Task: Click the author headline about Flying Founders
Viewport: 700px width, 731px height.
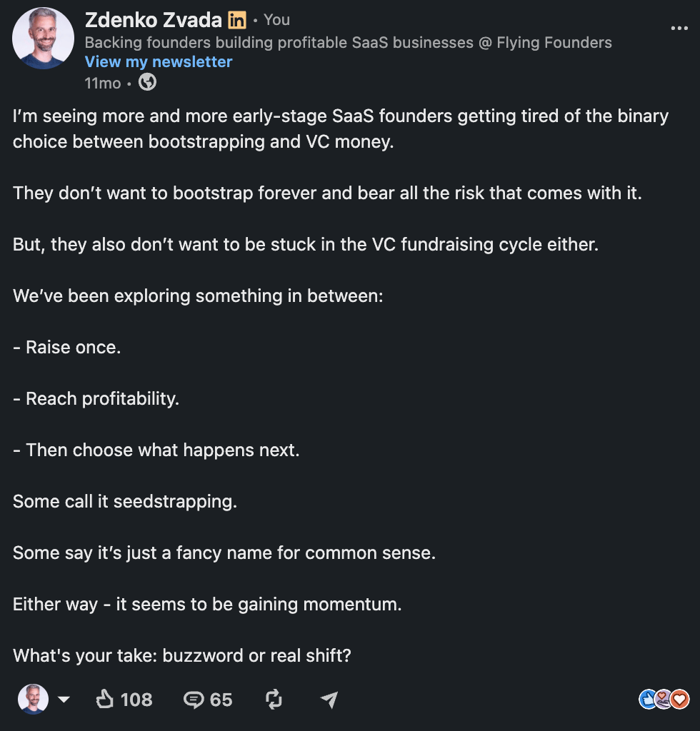Action: (x=349, y=42)
